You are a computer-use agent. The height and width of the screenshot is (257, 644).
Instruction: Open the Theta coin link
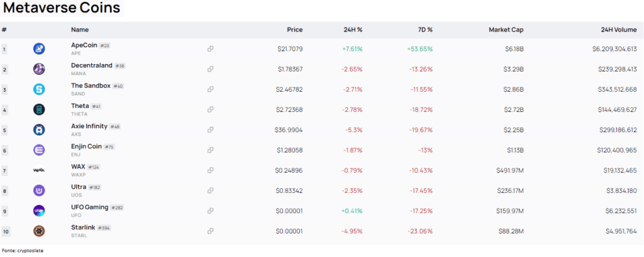click(80, 106)
